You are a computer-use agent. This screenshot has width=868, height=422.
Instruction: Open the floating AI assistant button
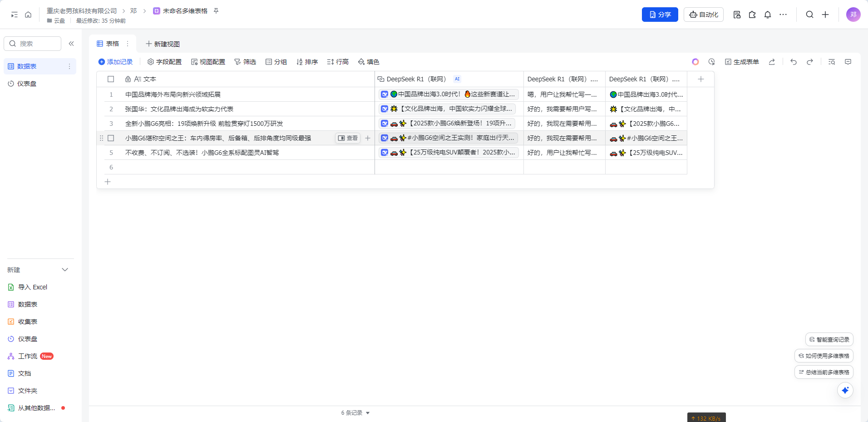coord(845,390)
